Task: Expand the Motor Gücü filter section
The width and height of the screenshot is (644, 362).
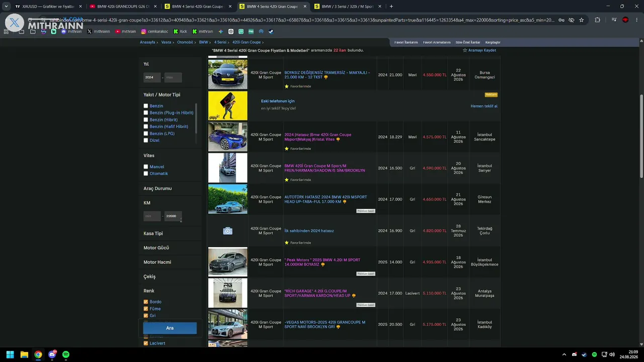Action: [x=156, y=248]
